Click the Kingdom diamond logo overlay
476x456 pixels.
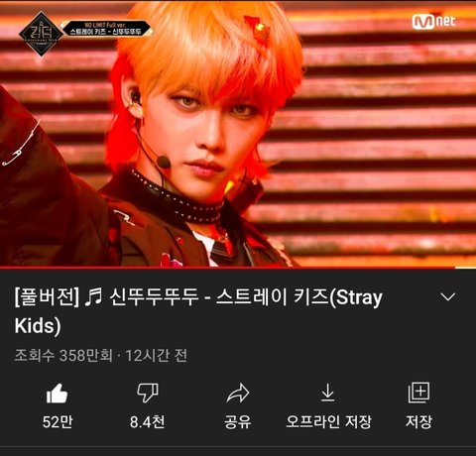pos(41,34)
